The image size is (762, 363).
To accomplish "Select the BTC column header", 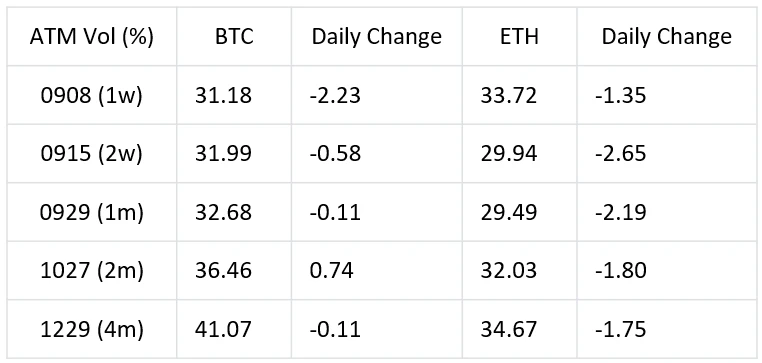I will point(234,37).
